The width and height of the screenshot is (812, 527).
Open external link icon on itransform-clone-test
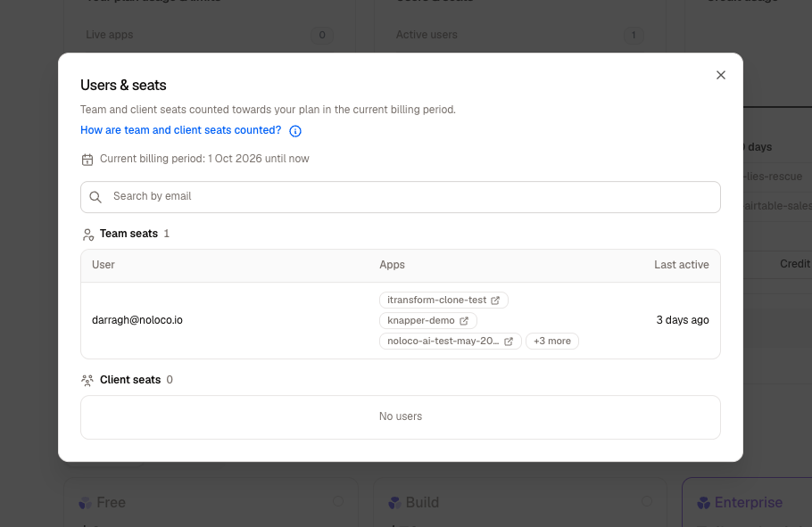point(495,301)
